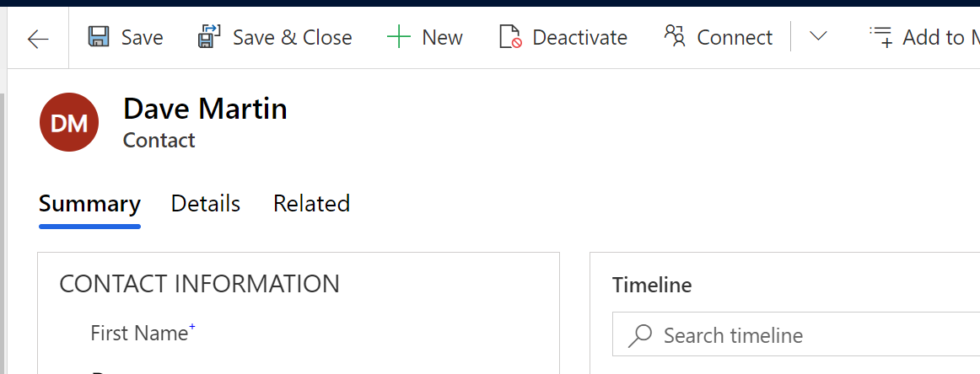Viewport: 980px width, 374px height.
Task: Click the Save floppy disk icon
Action: (x=99, y=37)
